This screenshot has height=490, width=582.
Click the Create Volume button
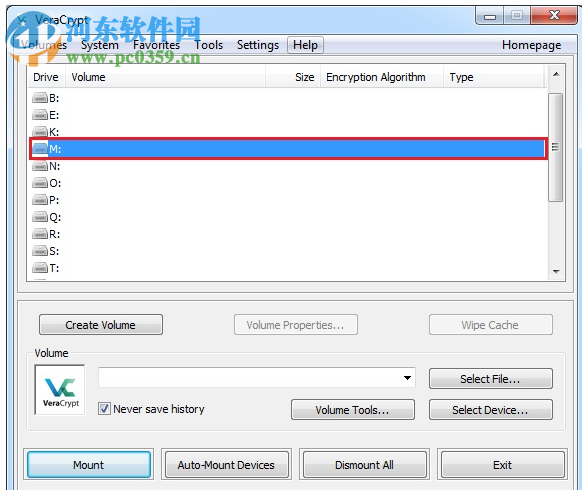coord(101,325)
